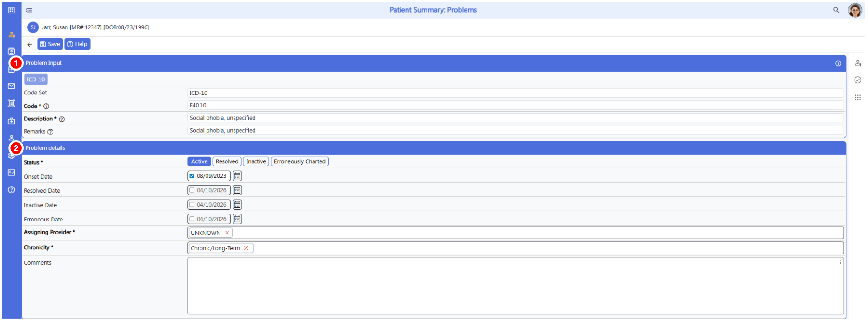Open the medical kit sidebar icon
The width and height of the screenshot is (868, 321).
pyautogui.click(x=12, y=121)
